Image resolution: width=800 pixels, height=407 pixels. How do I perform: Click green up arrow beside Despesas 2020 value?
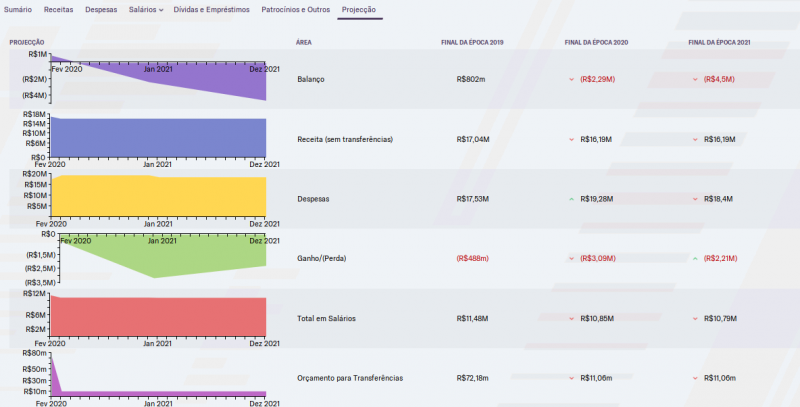coord(571,199)
